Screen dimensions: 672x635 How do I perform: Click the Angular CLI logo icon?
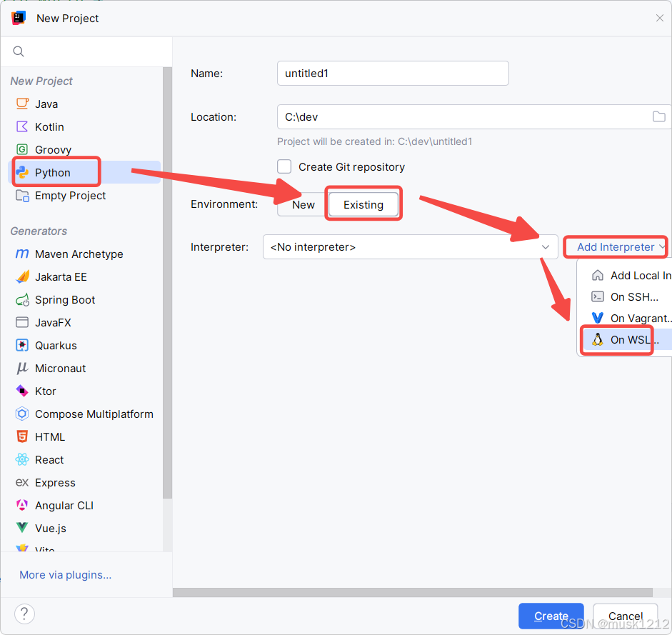22,505
